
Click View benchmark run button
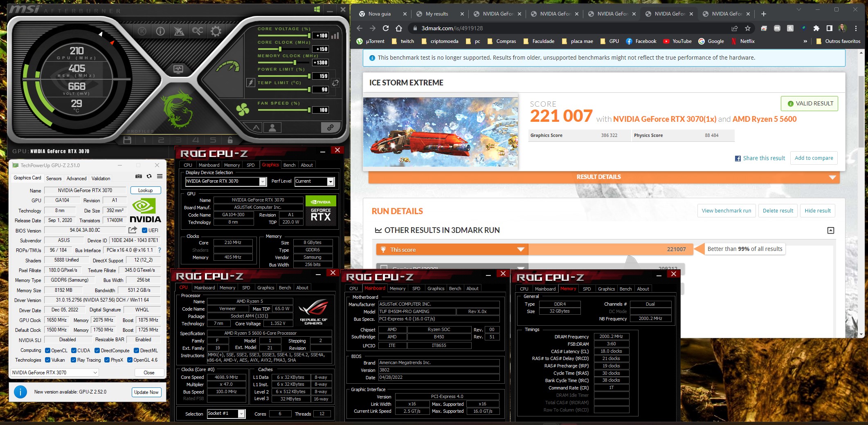[726, 211]
